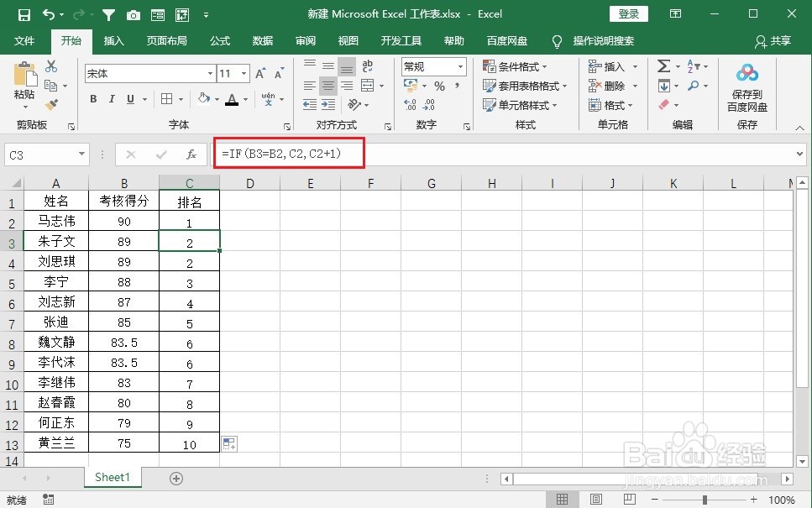Expand the Name Box dropdown arrow
Image resolution: width=812 pixels, height=508 pixels.
point(81,154)
